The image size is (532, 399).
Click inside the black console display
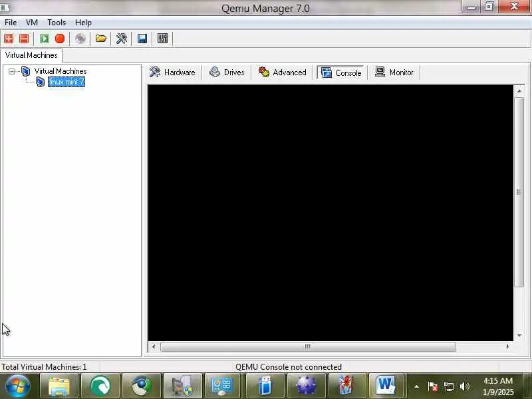pyautogui.click(x=331, y=213)
